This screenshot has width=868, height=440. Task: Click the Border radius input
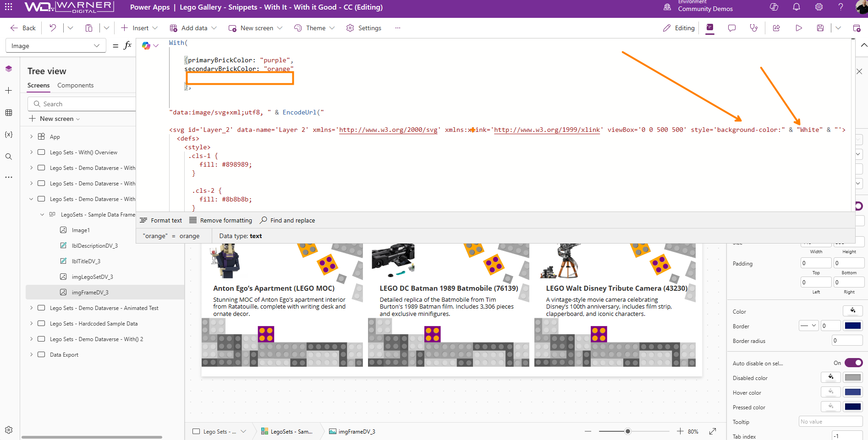click(847, 340)
